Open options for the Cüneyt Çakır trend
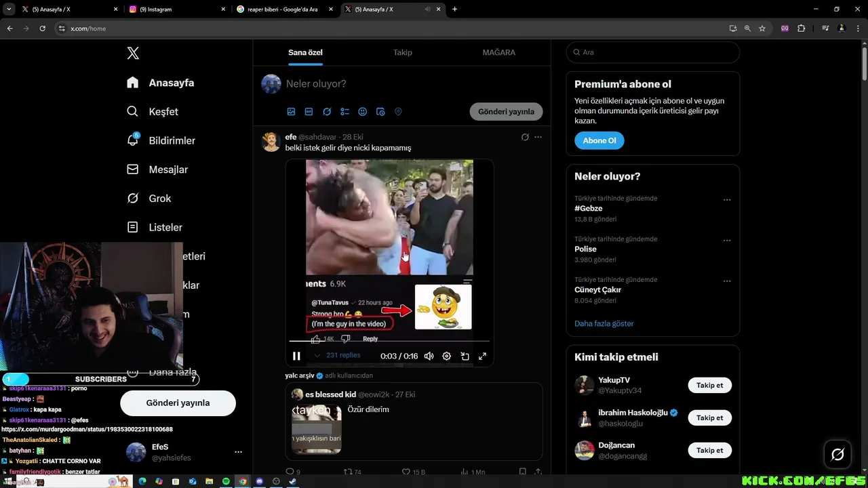 tap(727, 281)
